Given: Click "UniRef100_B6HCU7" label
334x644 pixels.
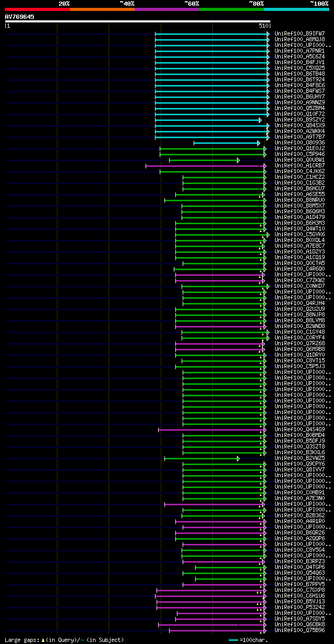Looking at the screenshot, I should 300,189.
